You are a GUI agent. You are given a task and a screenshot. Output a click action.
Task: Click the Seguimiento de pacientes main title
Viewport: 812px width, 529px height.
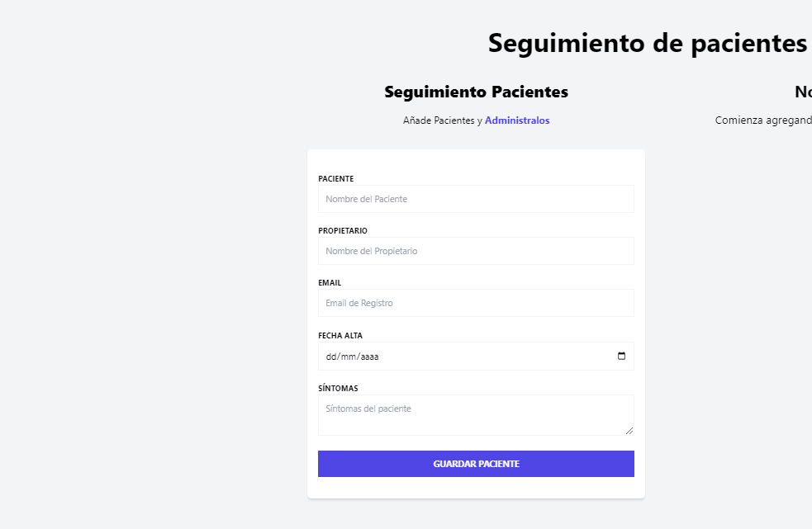648,43
